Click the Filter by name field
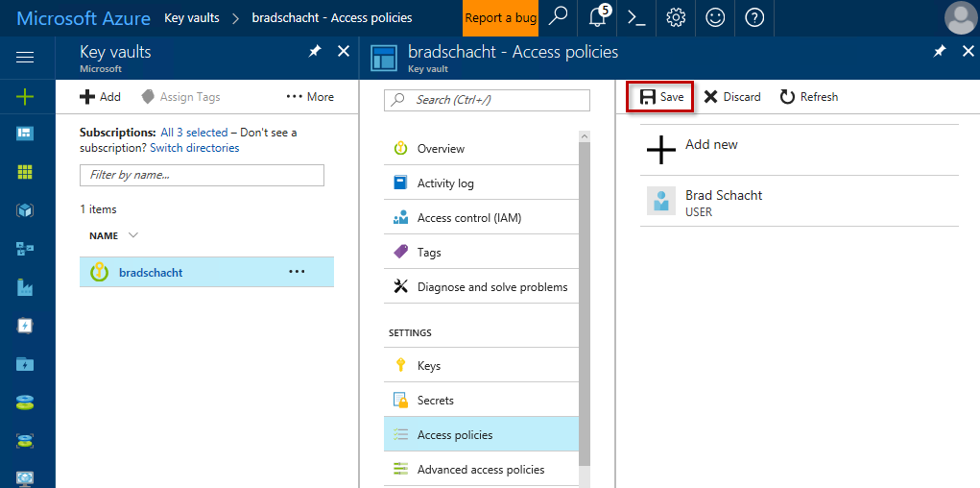Viewport: 980px width, 488px height. [202, 175]
